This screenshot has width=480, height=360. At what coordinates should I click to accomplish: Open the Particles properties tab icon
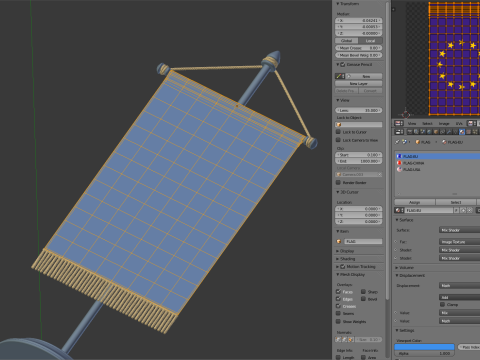coord(475,132)
